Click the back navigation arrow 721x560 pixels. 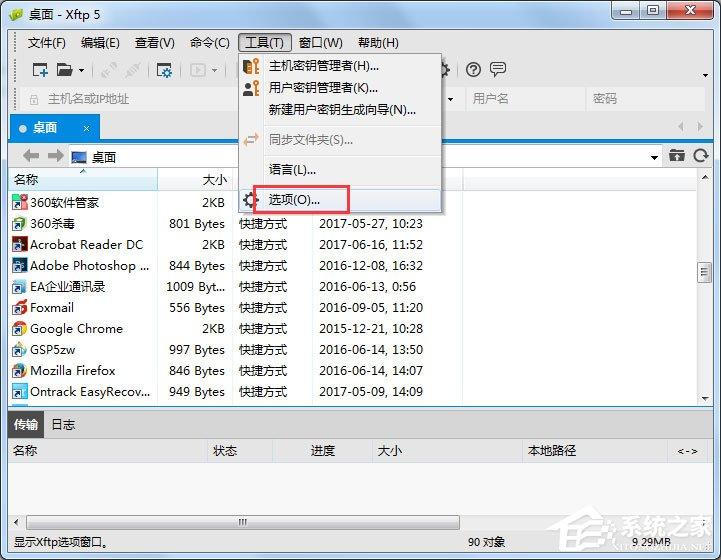coord(31,156)
